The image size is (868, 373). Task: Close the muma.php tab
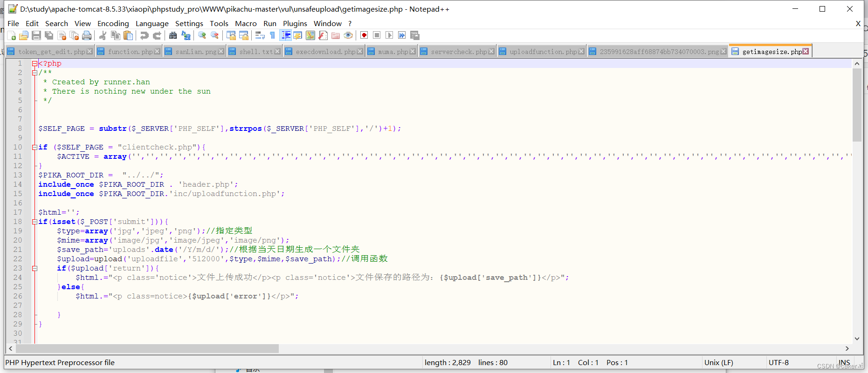point(413,51)
